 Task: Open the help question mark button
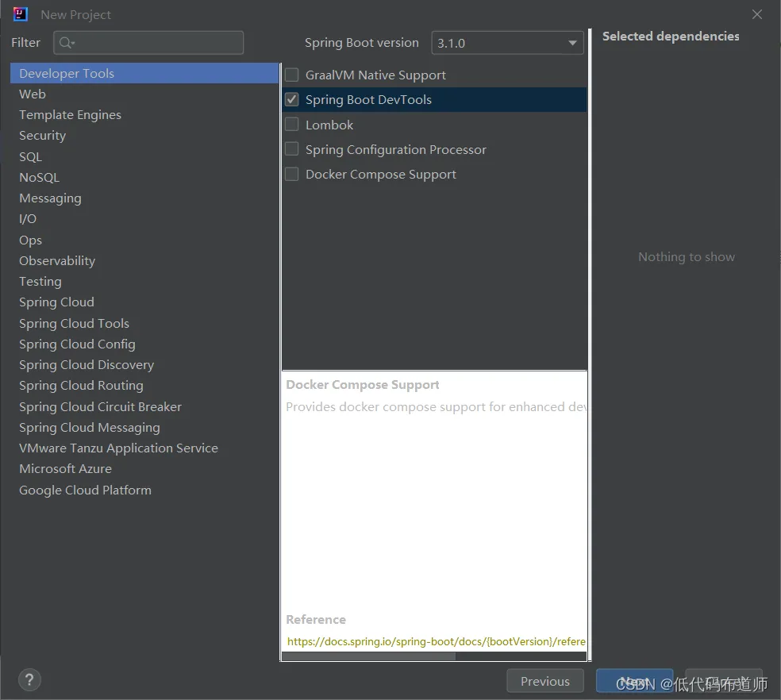29,679
